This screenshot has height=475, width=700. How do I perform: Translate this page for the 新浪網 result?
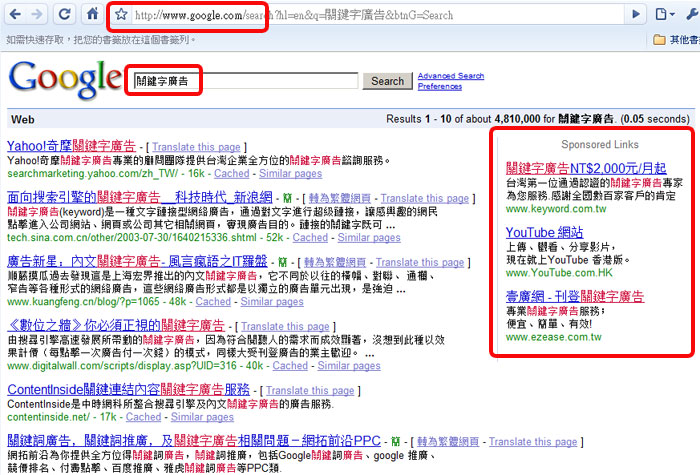425,198
